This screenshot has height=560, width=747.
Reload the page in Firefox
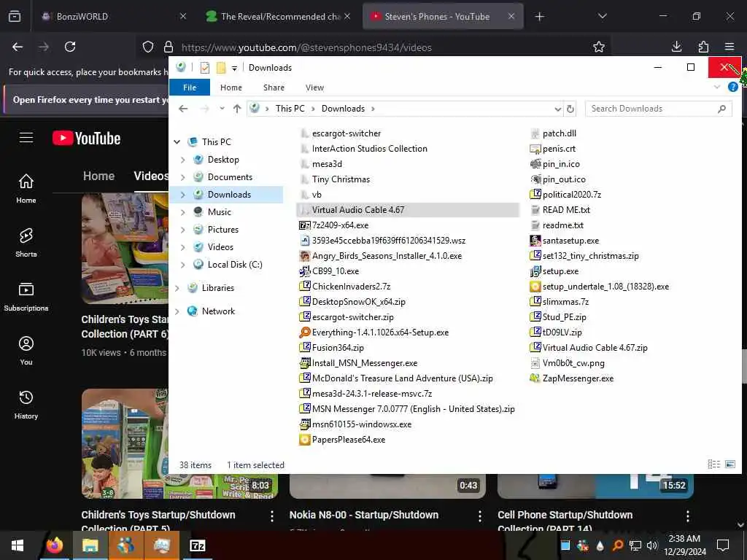click(70, 47)
